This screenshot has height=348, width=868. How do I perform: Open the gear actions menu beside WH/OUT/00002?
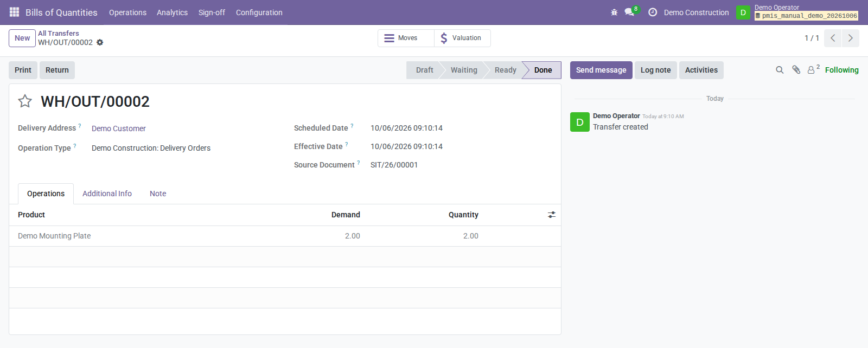[x=100, y=42]
